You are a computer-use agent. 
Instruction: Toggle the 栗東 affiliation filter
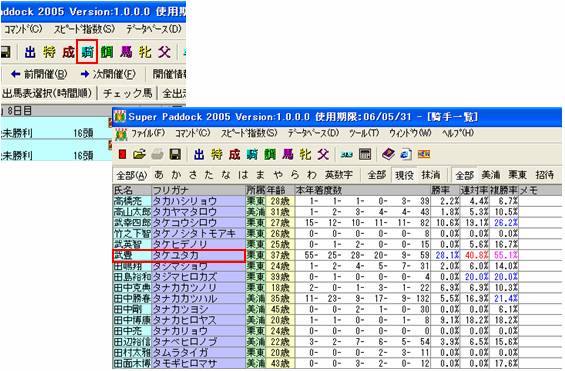tap(517, 175)
